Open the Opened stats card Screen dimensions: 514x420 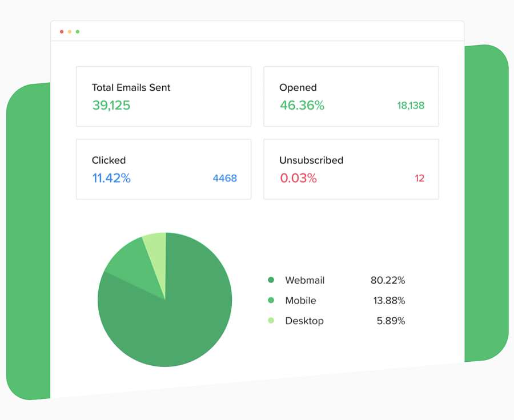[351, 96]
